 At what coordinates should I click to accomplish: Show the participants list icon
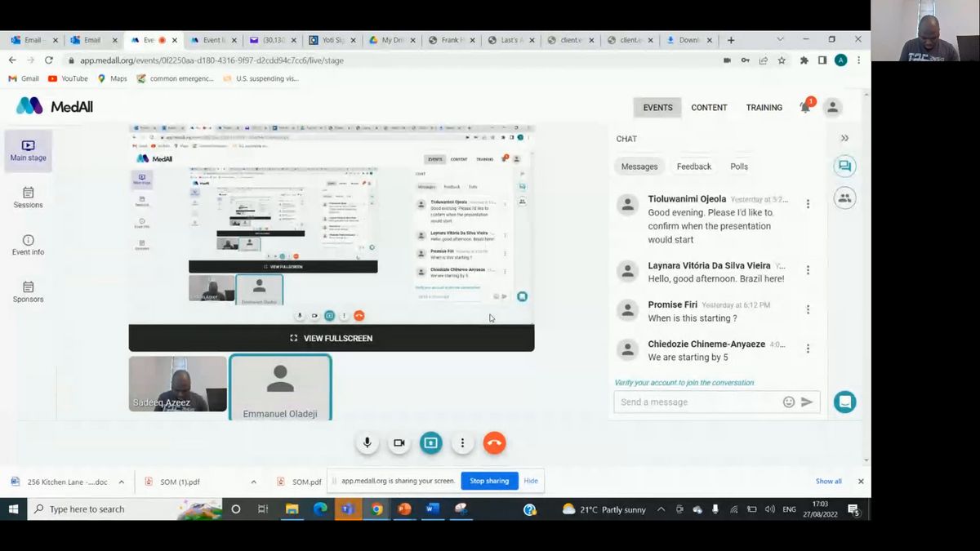[844, 198]
